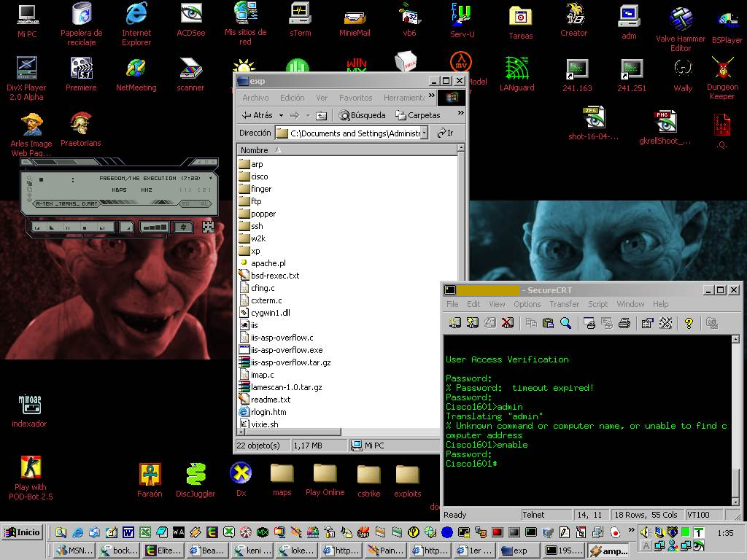The height and width of the screenshot is (560, 747).
Task: Open the Faraón desktop icon
Action: click(150, 480)
